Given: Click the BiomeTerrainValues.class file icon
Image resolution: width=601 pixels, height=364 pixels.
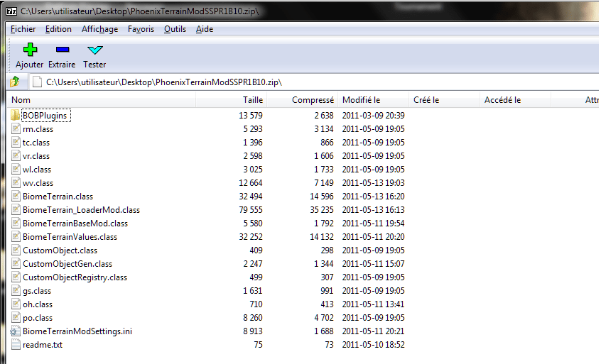Looking at the screenshot, I should (x=16, y=236).
